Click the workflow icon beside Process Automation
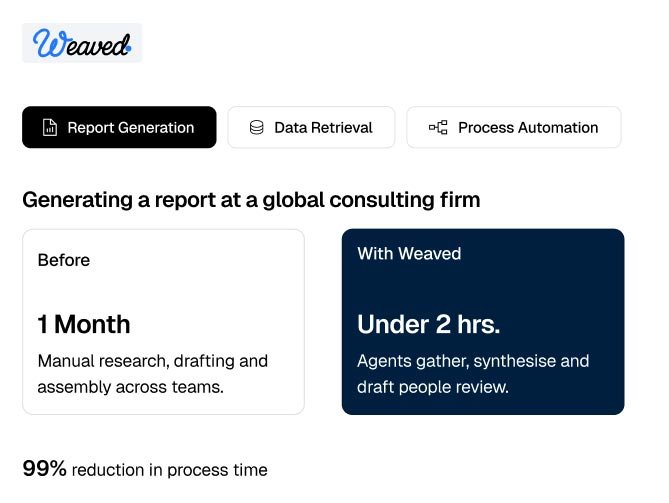This screenshot has width=669, height=503. coord(438,128)
